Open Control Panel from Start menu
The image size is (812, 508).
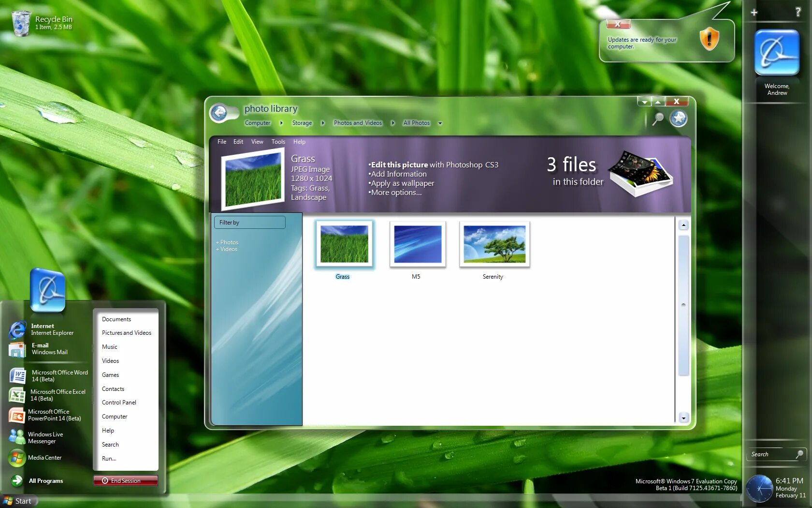click(119, 403)
